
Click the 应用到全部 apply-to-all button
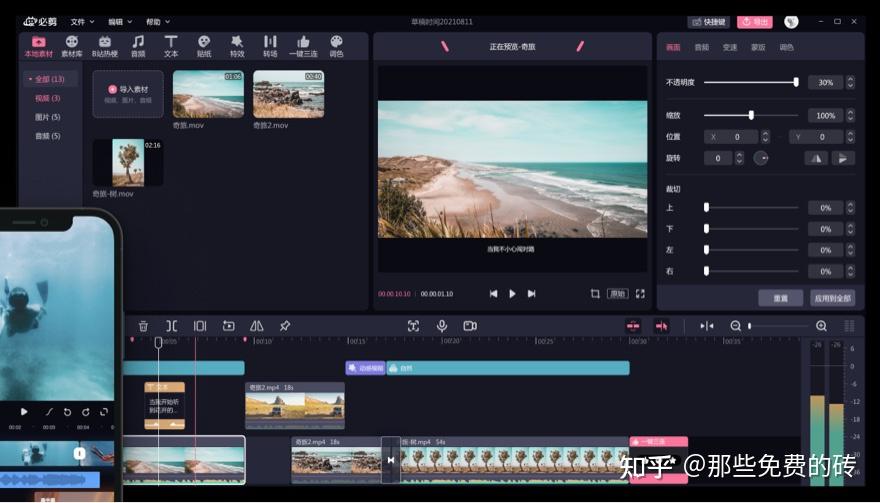[833, 298]
